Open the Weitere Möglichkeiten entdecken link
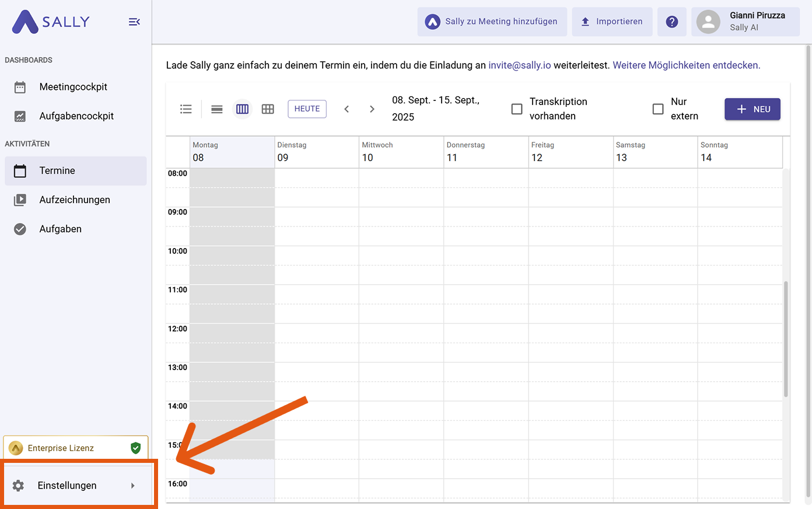 pos(686,65)
